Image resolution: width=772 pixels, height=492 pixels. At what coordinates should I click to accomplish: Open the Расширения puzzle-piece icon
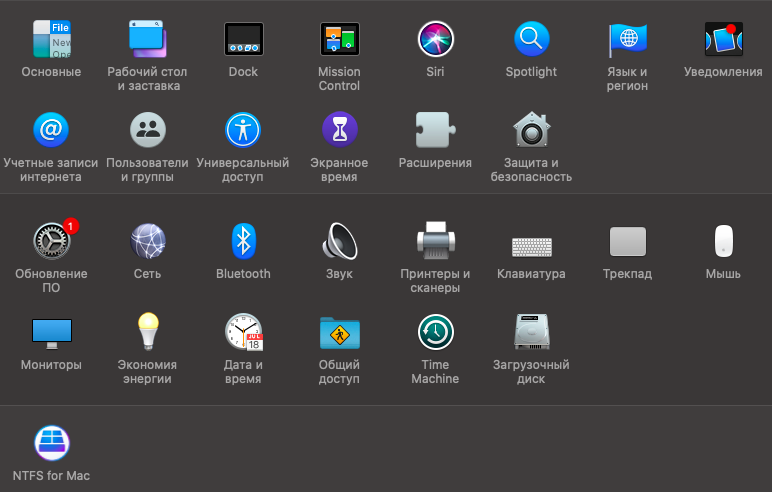(x=436, y=130)
